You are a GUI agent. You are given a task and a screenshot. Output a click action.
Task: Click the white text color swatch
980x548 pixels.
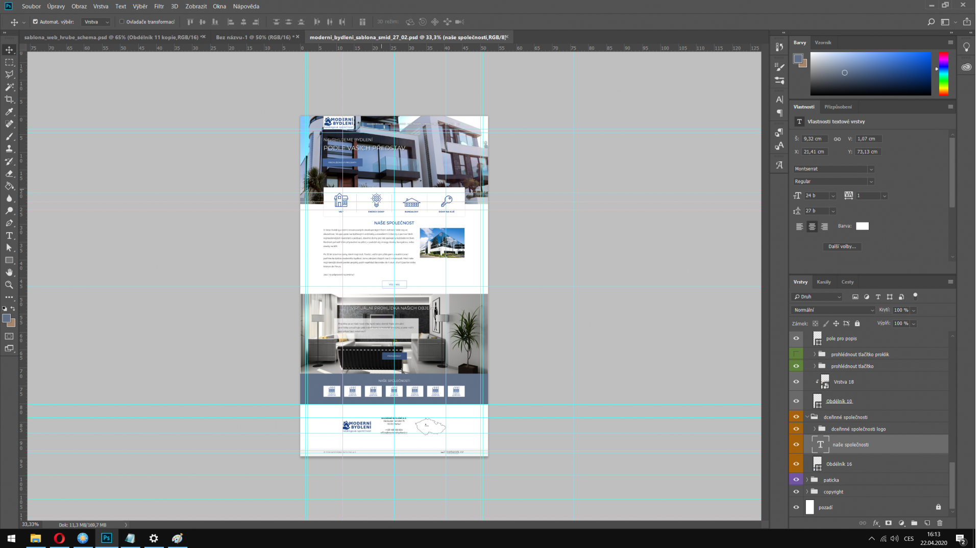coord(862,226)
